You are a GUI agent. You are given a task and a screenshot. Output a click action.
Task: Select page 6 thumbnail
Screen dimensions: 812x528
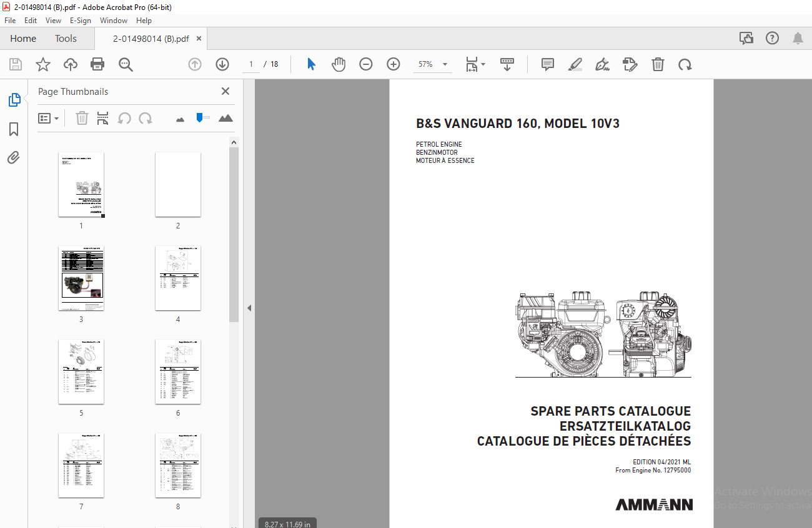pos(178,372)
